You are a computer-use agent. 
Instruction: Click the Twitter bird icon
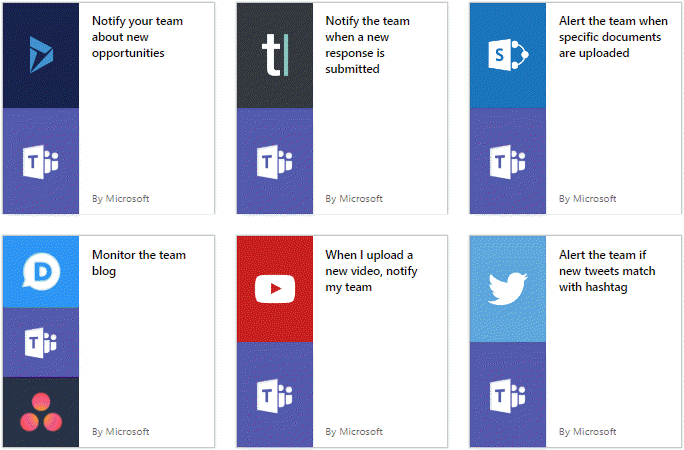coord(508,289)
